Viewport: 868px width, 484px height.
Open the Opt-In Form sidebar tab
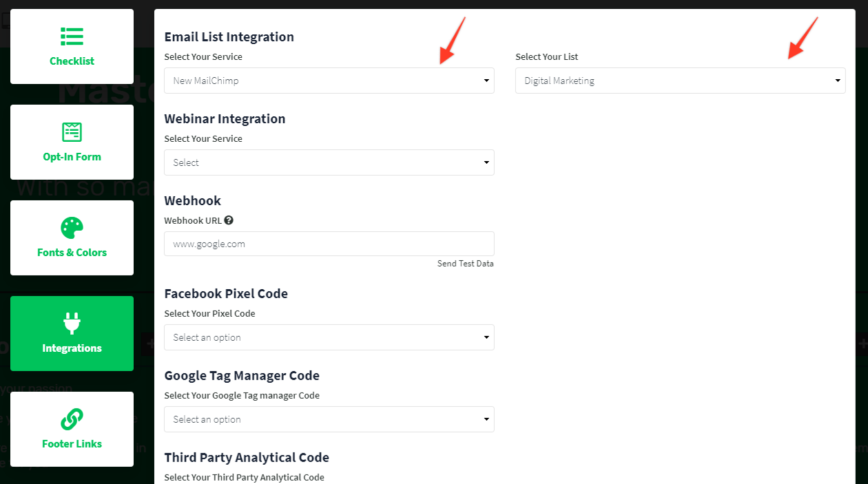[72, 142]
